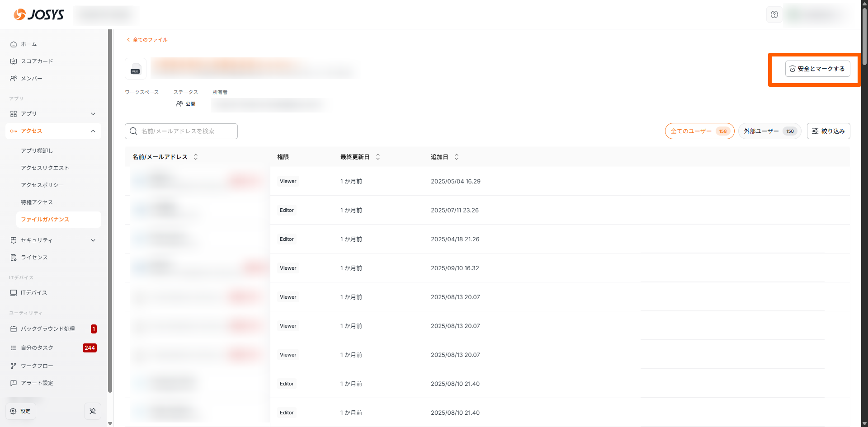This screenshot has height=427, width=868.
Task: Click the pin sidebar icon
Action: click(93, 411)
